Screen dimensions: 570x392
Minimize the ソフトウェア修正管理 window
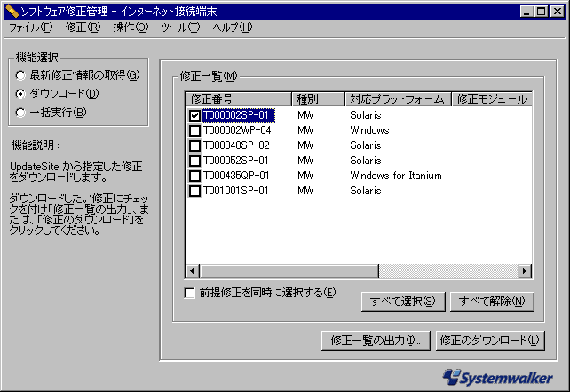click(x=527, y=12)
